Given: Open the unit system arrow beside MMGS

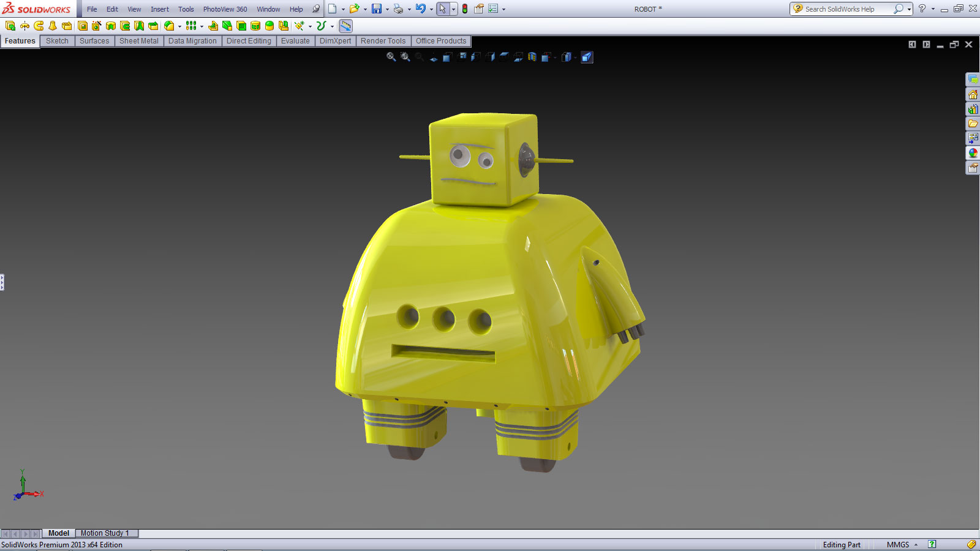Looking at the screenshot, I should click(x=916, y=545).
